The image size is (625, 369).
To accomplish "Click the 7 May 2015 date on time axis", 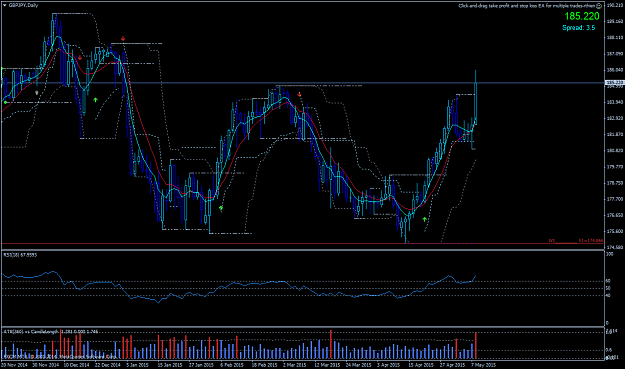I will [x=483, y=365].
